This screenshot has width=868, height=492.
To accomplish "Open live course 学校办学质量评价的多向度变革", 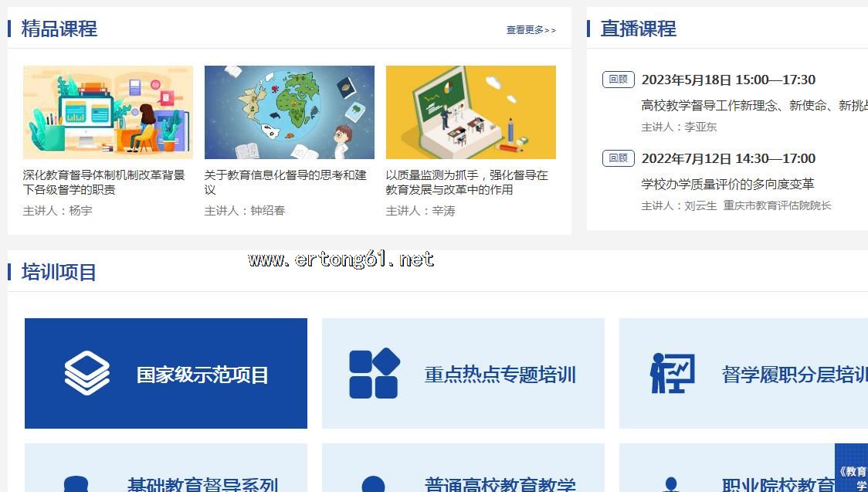I will [727, 184].
